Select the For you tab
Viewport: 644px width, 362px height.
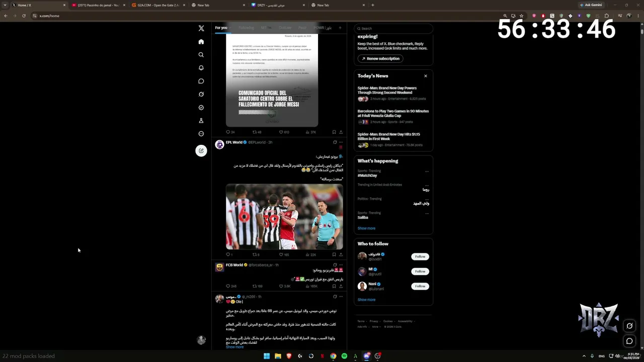pyautogui.click(x=221, y=28)
